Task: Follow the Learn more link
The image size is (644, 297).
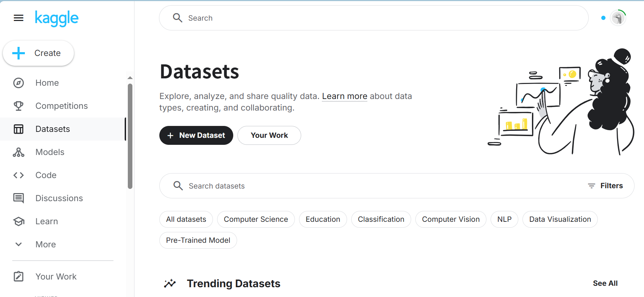Action: (345, 96)
